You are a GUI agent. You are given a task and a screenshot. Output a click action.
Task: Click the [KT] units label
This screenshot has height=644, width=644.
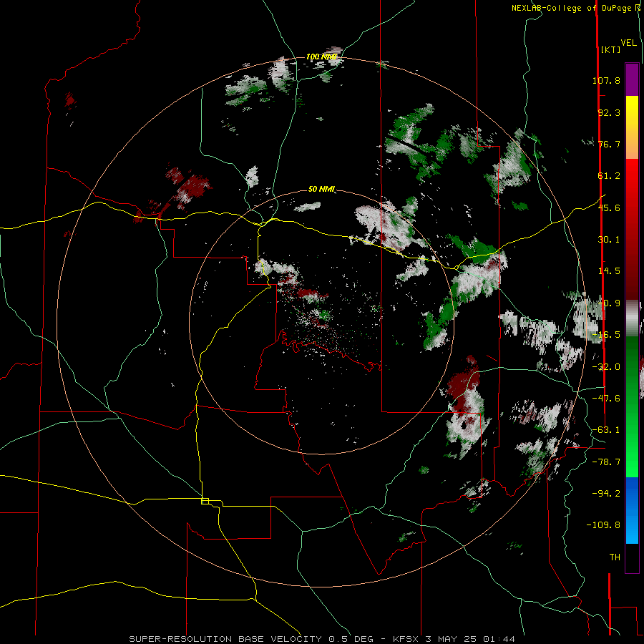(610, 49)
